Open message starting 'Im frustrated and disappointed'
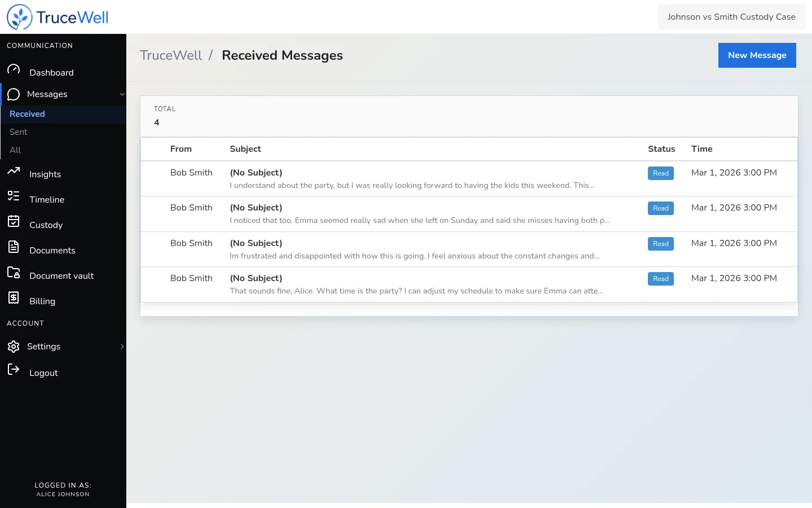The height and width of the screenshot is (508, 812). pyautogui.click(x=469, y=249)
